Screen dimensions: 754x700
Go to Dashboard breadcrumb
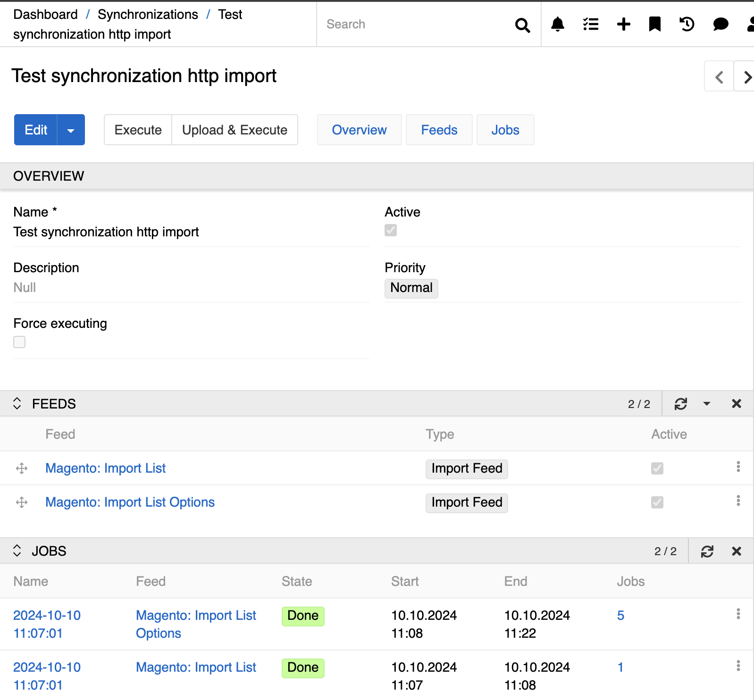click(x=45, y=15)
